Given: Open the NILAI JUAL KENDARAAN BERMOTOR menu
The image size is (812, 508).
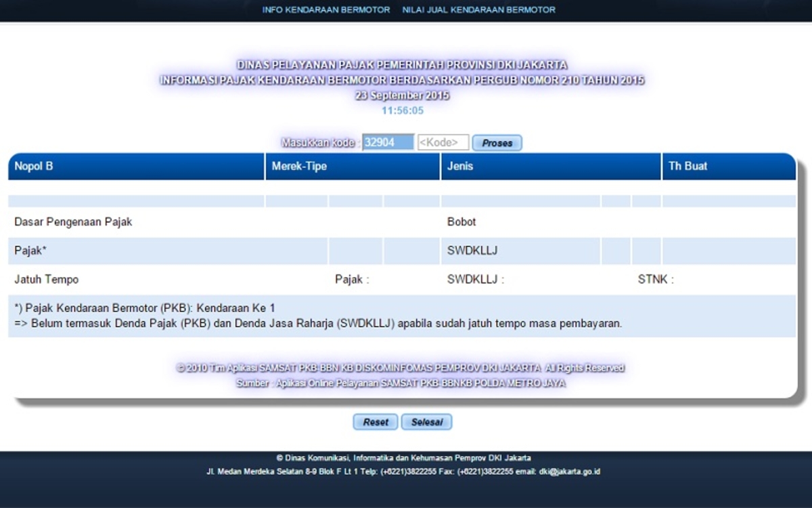Looking at the screenshot, I should click(478, 10).
